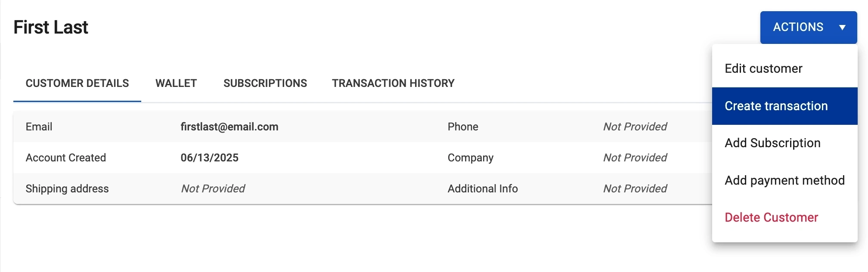Viewport: 868px width, 272px height.
Task: Switch to the Customer Details tab
Action: (x=77, y=83)
